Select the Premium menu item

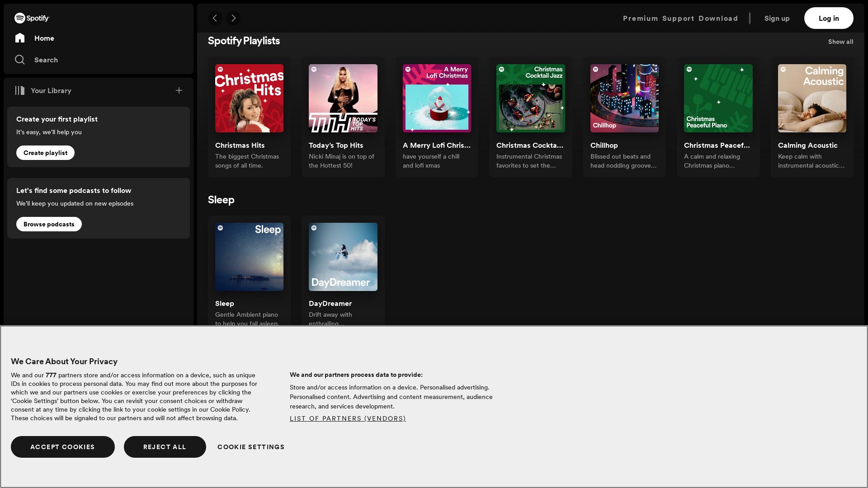tap(640, 18)
